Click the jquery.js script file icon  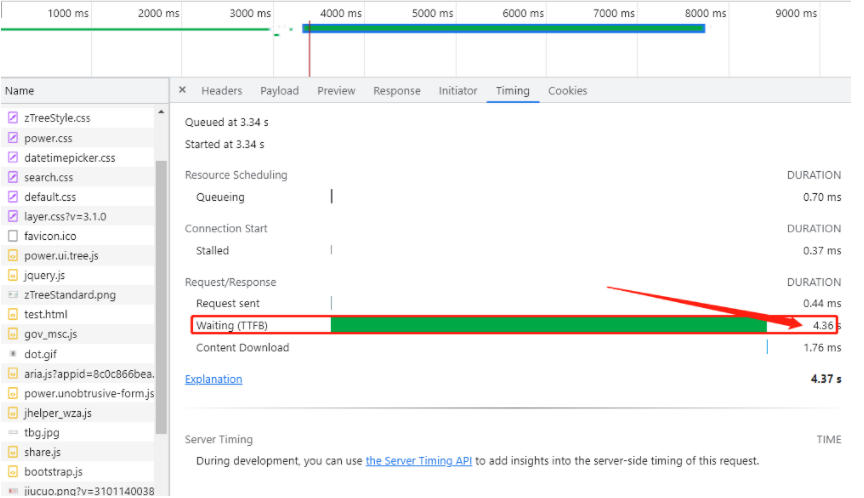(x=13, y=275)
